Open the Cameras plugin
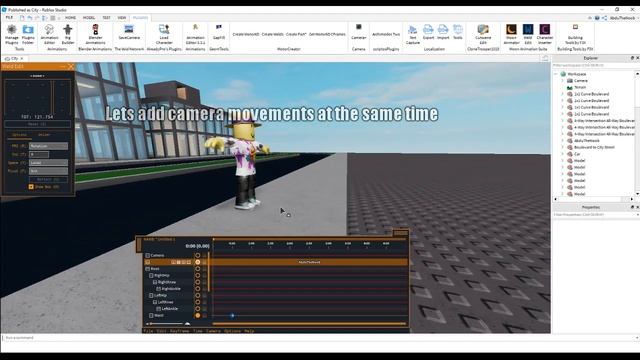The width and height of the screenshot is (640, 360). [x=358, y=32]
